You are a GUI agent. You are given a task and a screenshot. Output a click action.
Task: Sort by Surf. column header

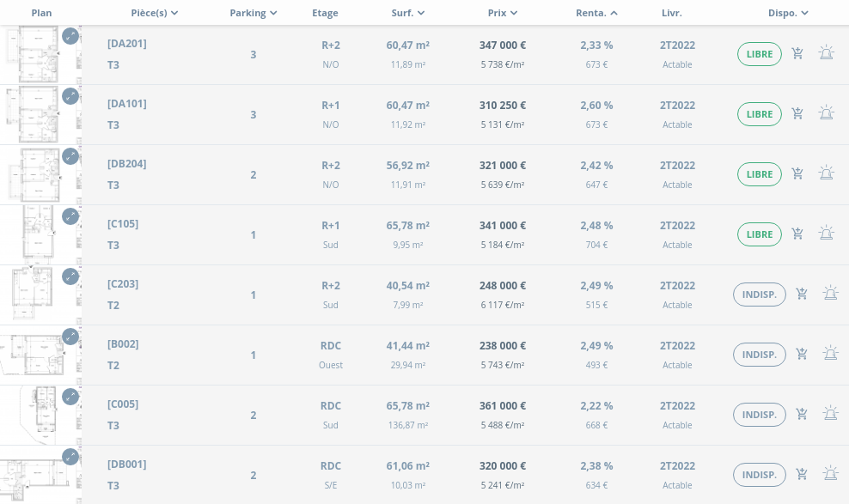pos(407,13)
